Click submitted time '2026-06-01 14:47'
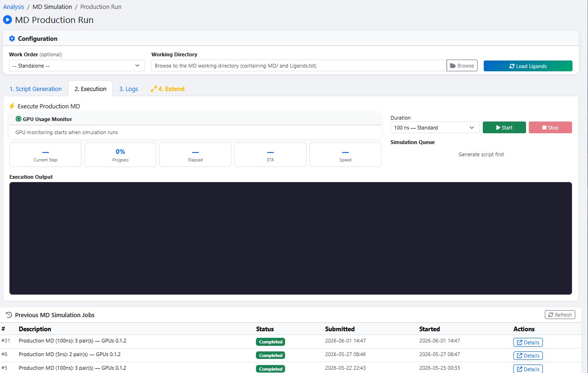The width and height of the screenshot is (588, 373). click(345, 341)
